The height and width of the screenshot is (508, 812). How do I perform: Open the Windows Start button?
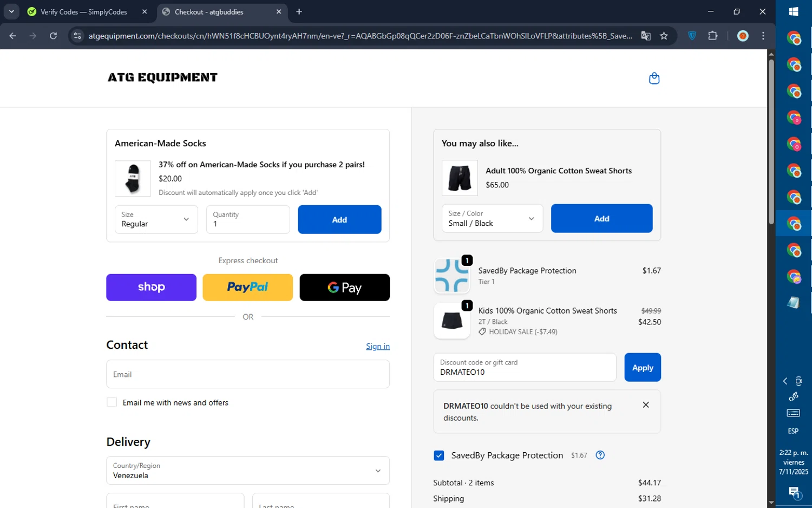794,11
